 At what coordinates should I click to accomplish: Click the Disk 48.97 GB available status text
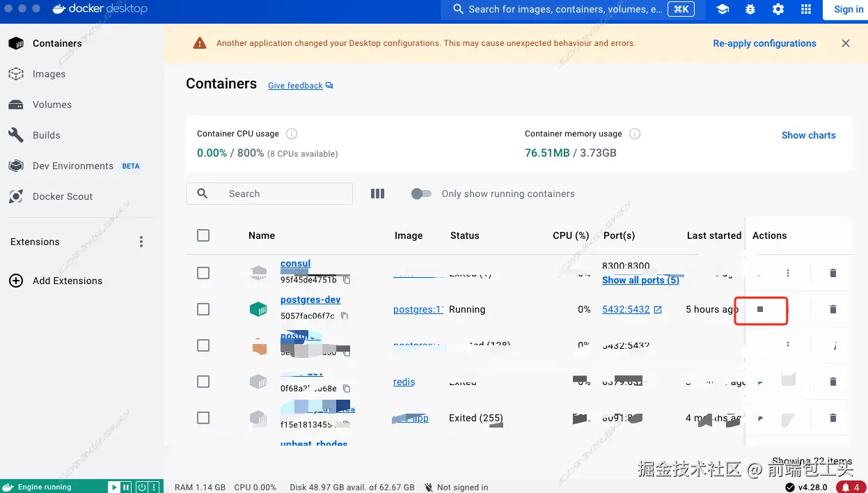pos(352,487)
